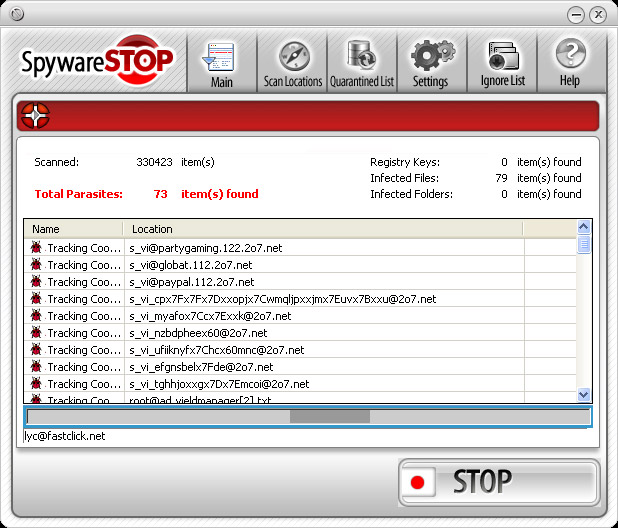Click the scan progress bar

tap(308, 416)
